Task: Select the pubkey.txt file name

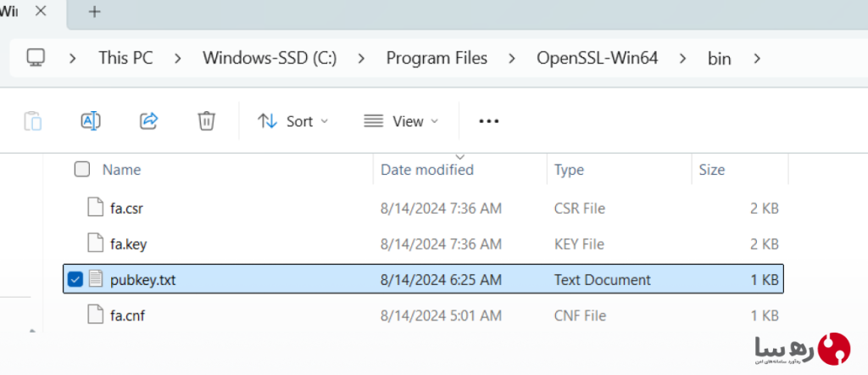Action: [142, 280]
